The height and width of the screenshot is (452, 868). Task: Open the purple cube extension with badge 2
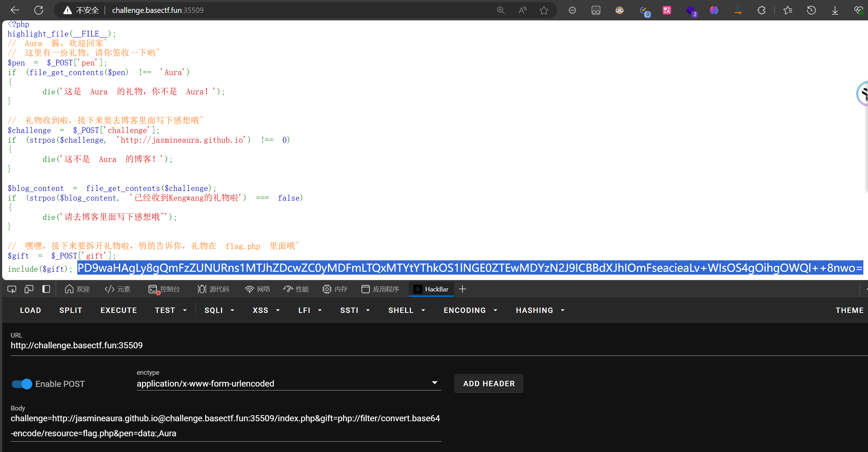click(691, 11)
